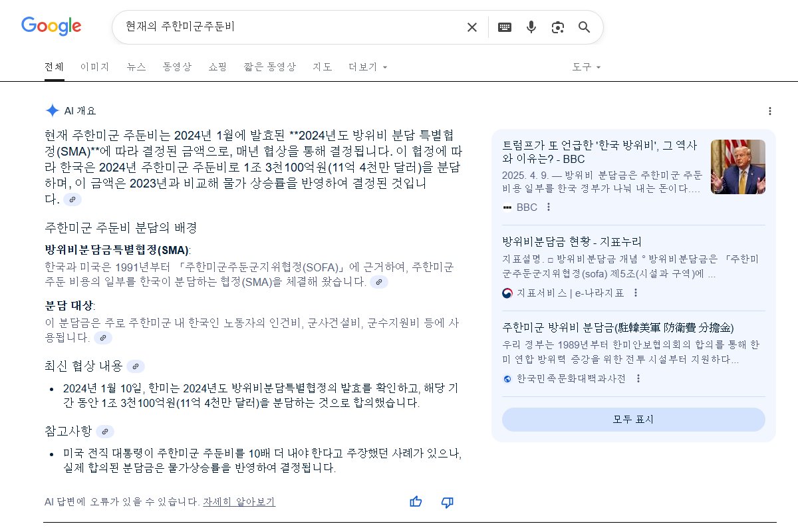Open 방위비분담금 현황 - 지표누리 link
The height and width of the screenshot is (532, 798).
pyautogui.click(x=572, y=241)
